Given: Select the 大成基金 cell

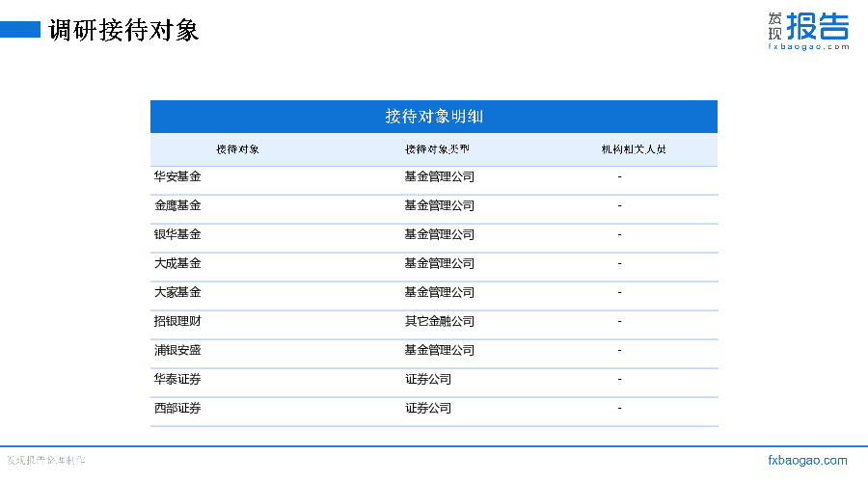Looking at the screenshot, I should (x=177, y=263).
